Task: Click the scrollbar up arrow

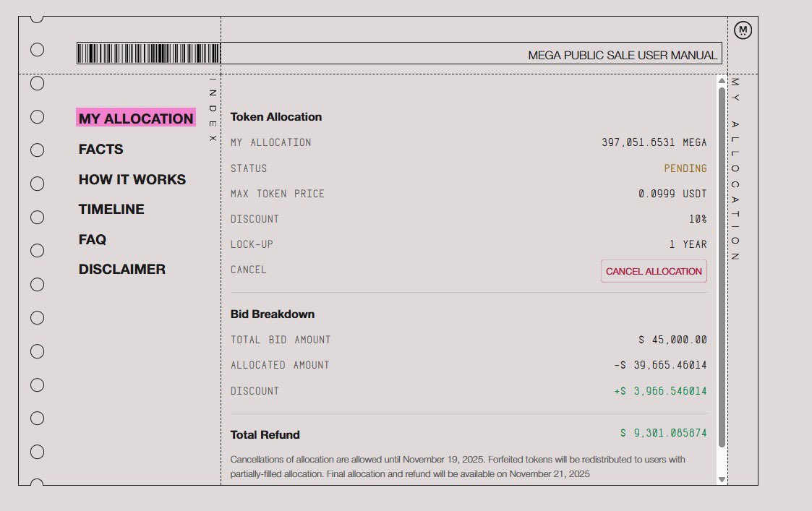Action: tap(722, 81)
